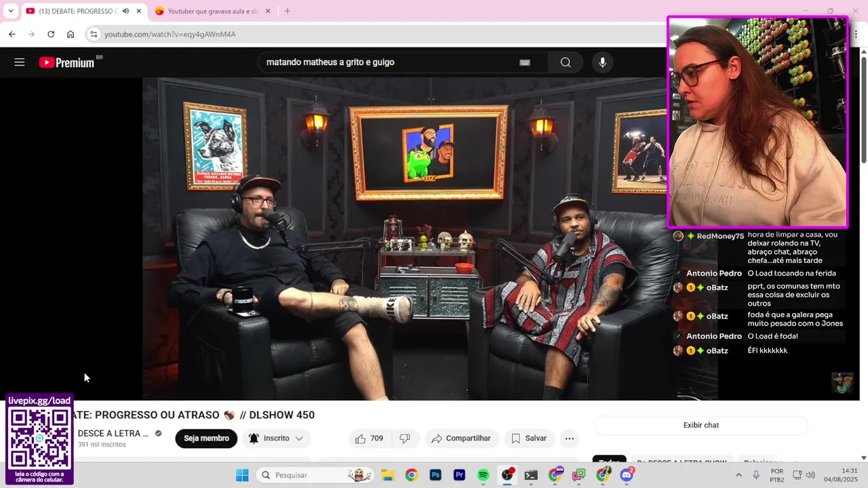Click the taskbar microphone tray icon

click(x=756, y=475)
